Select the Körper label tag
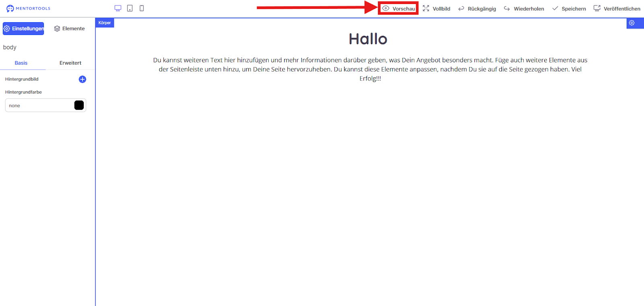The image size is (644, 306). [x=105, y=23]
